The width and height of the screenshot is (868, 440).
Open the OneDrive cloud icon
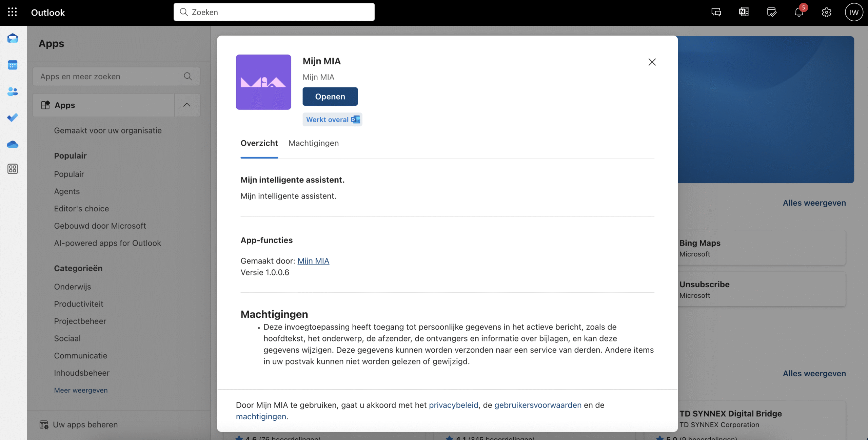(13, 144)
